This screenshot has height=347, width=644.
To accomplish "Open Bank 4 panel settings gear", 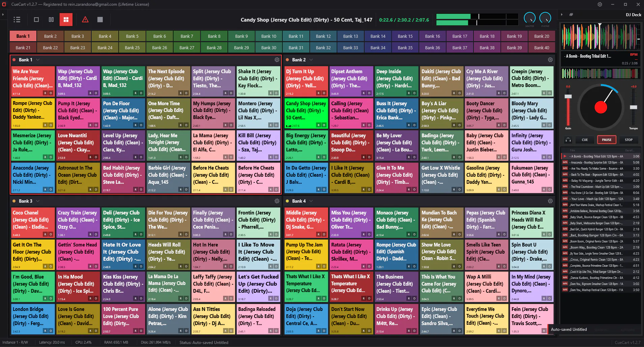I will click(x=550, y=201).
